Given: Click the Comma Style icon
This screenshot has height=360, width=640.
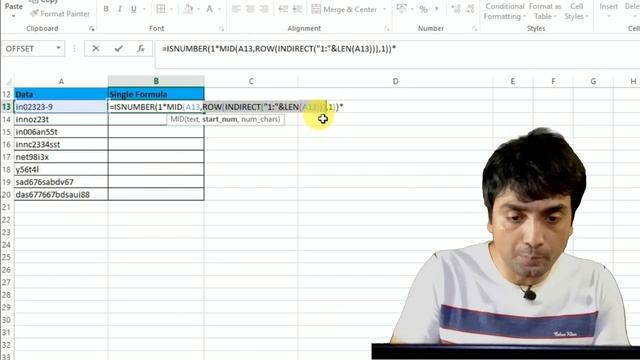Looking at the screenshot, I should tap(436, 9).
